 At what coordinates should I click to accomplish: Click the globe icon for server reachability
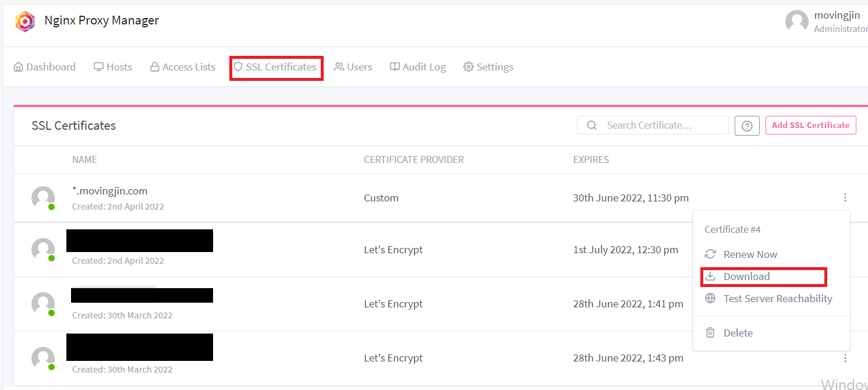tap(710, 299)
